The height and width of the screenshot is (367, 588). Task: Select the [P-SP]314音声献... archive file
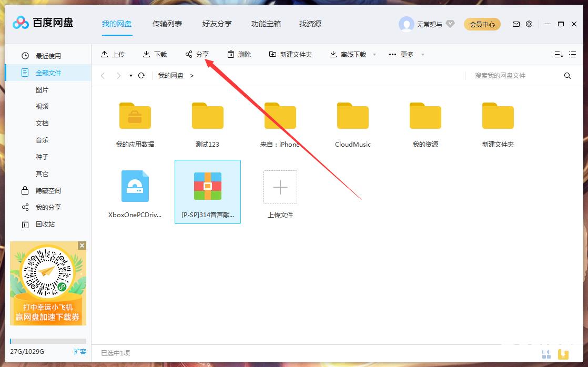[208, 192]
